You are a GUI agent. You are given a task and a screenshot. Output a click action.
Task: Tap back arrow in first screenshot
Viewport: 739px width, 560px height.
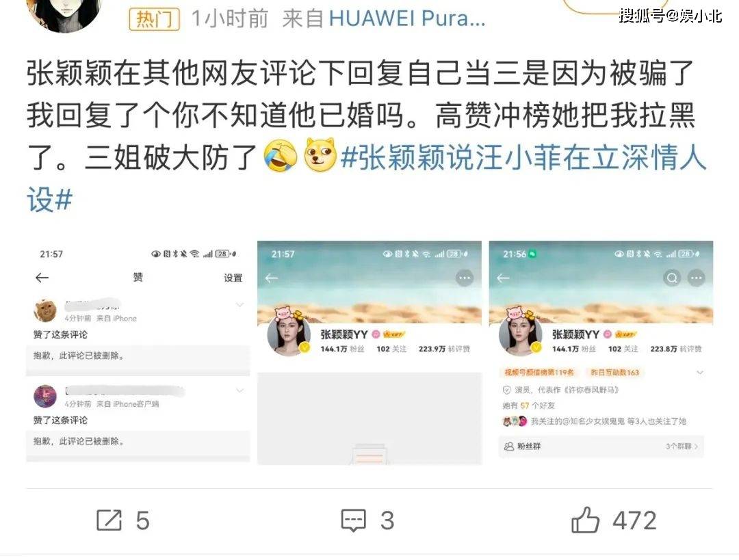42,278
